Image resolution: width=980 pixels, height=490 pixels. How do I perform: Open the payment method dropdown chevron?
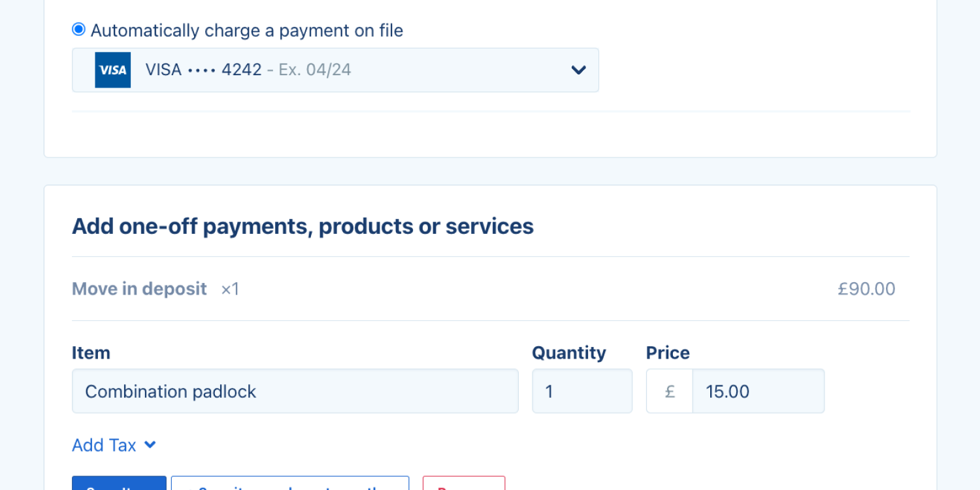[x=578, y=70]
